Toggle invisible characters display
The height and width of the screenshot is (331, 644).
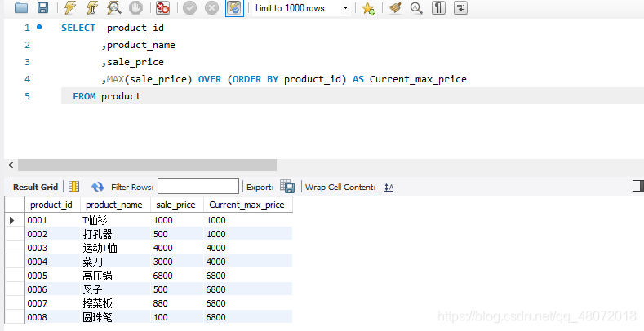[438, 8]
